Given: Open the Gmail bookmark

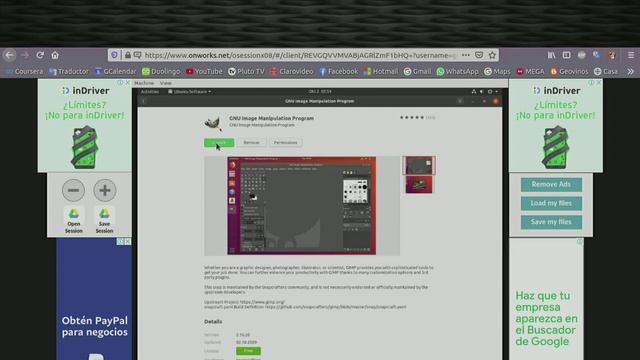Looking at the screenshot, I should point(417,71).
